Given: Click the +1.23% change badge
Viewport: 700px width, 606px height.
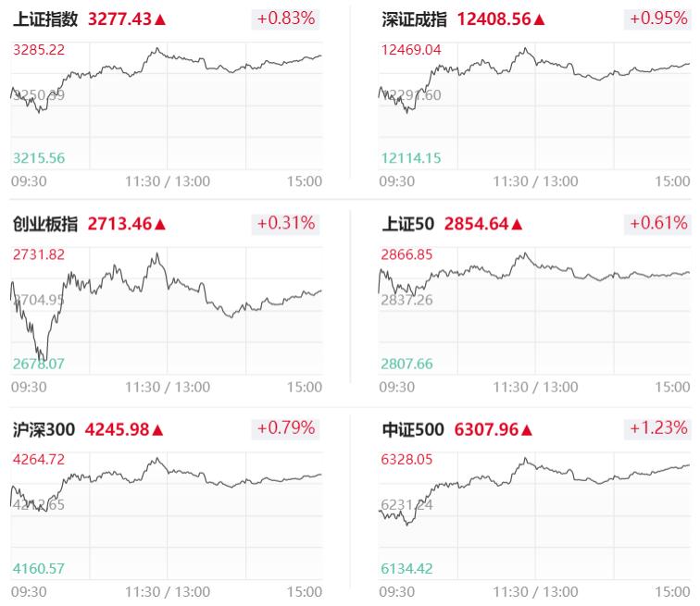Looking at the screenshot, I should (x=658, y=427).
